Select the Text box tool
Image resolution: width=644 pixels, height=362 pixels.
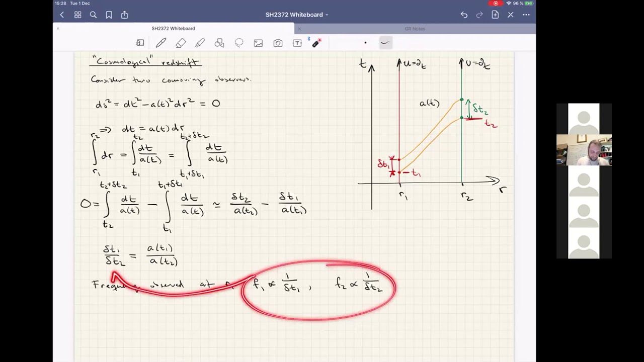click(x=297, y=43)
